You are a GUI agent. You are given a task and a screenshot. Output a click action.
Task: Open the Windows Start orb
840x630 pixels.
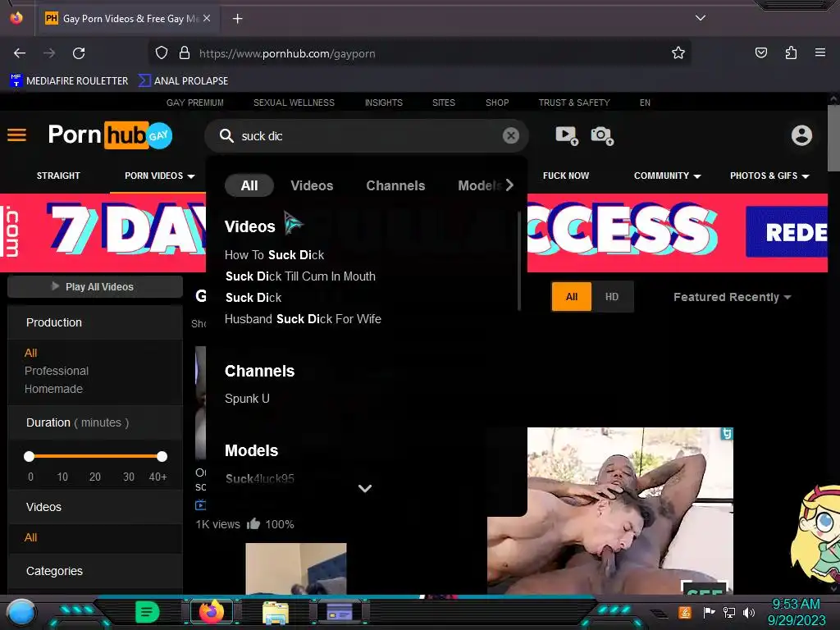click(x=21, y=613)
